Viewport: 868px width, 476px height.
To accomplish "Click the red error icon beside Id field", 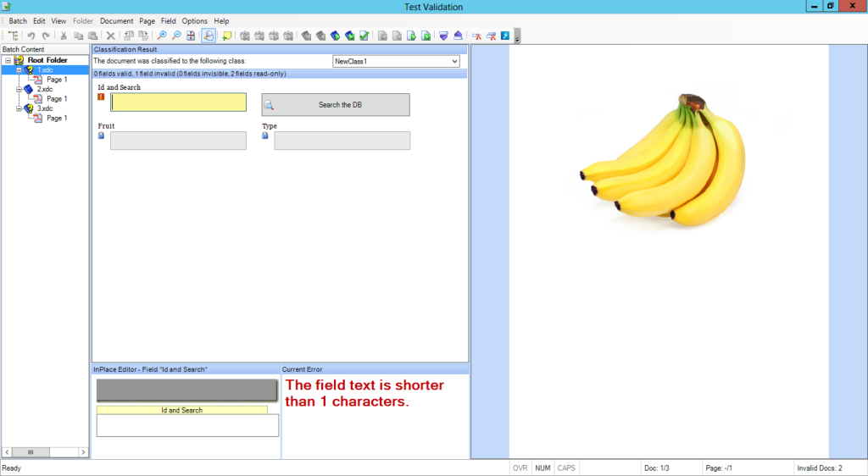I will click(x=101, y=97).
